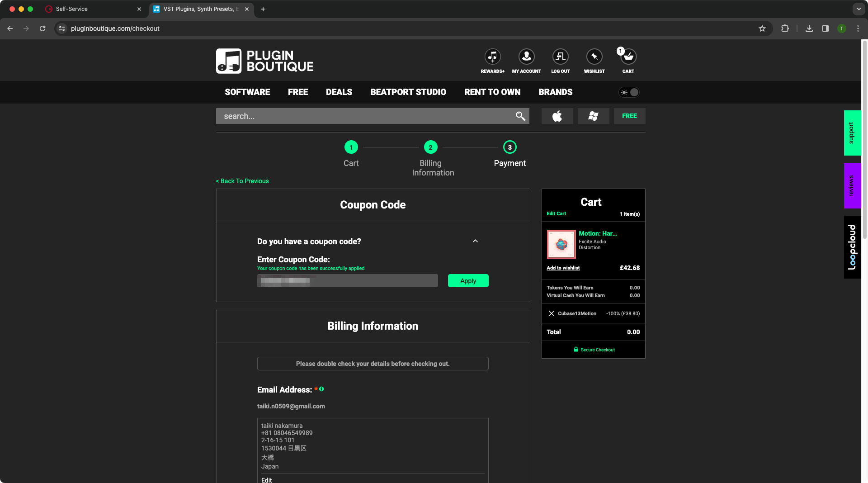This screenshot has width=868, height=483.
Task: Select step 3 Payment
Action: 509,154
